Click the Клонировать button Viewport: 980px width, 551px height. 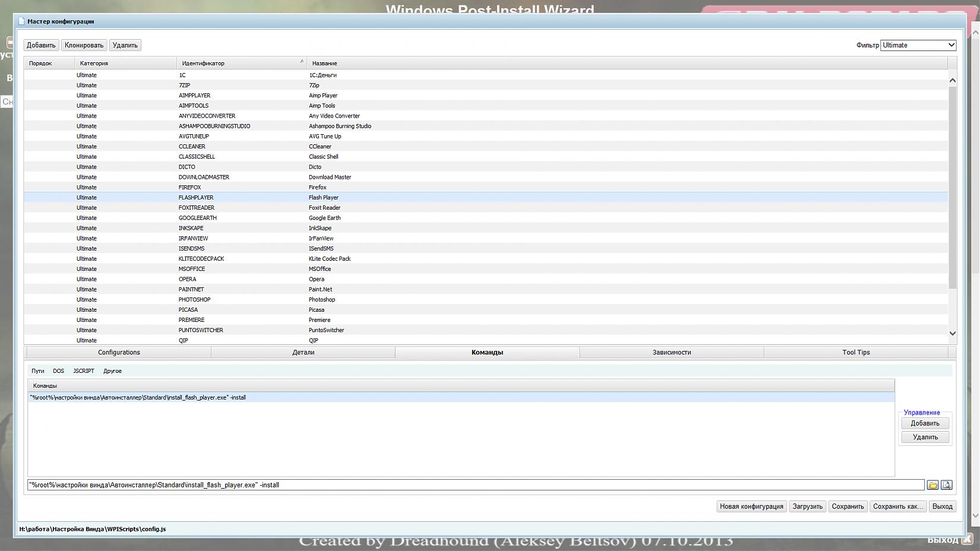click(84, 45)
